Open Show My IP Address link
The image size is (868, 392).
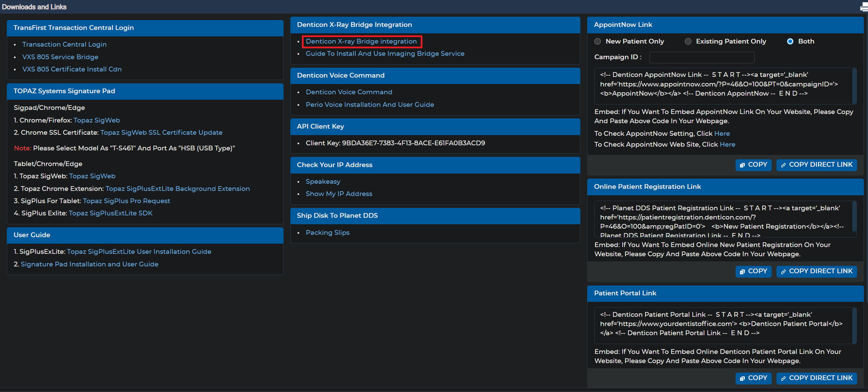tap(339, 194)
